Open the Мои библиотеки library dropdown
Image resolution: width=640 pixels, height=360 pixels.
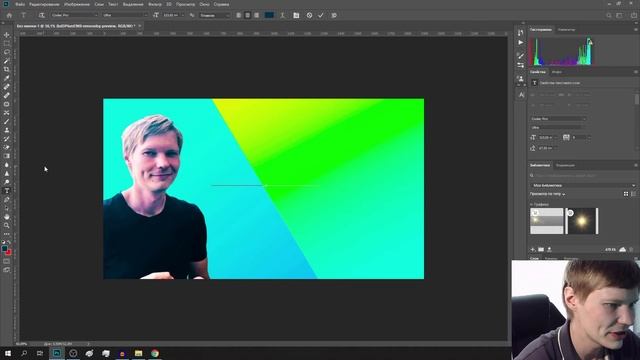(x=583, y=185)
